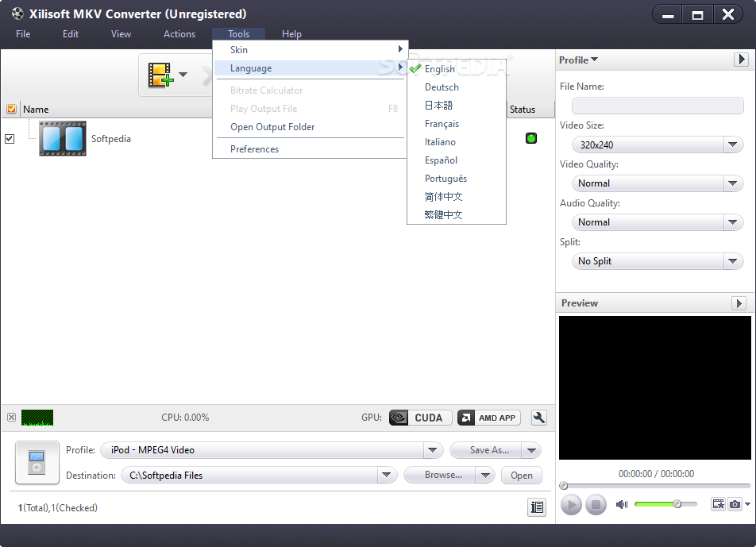This screenshot has width=756, height=547.
Task: Stop the preview playback
Action: pyautogui.click(x=596, y=505)
